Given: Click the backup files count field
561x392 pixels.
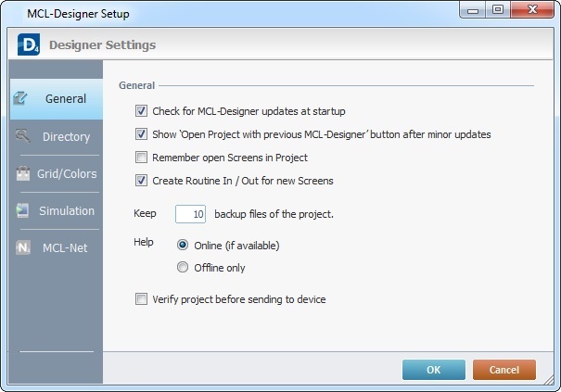Looking at the screenshot, I should click(190, 214).
